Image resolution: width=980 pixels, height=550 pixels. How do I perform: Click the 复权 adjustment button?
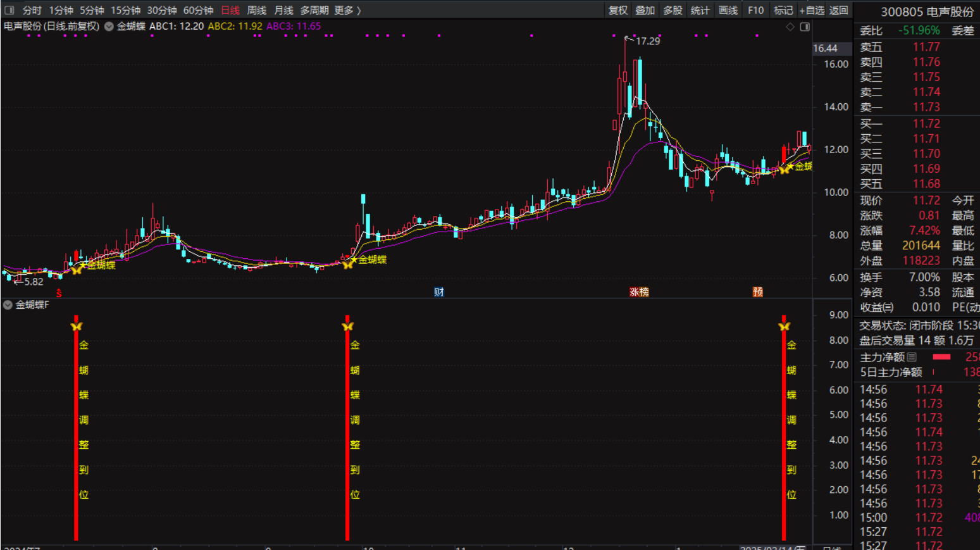(618, 10)
